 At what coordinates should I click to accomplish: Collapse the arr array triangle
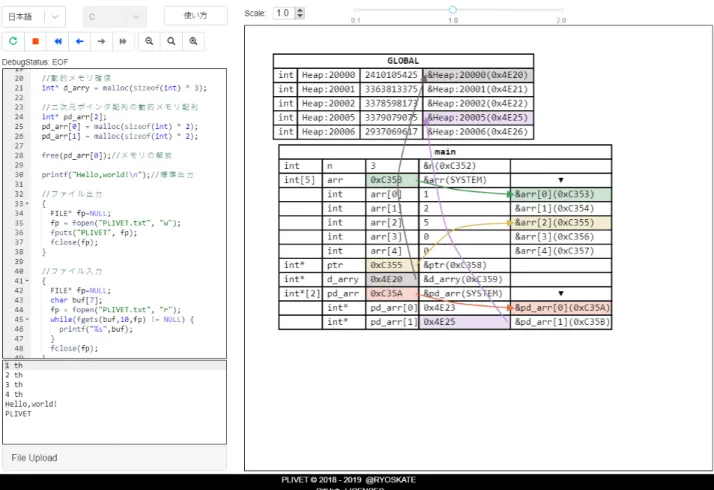[561, 180]
